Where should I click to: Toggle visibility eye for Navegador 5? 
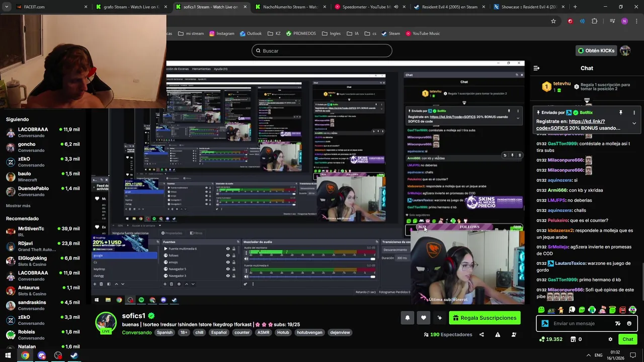click(228, 269)
